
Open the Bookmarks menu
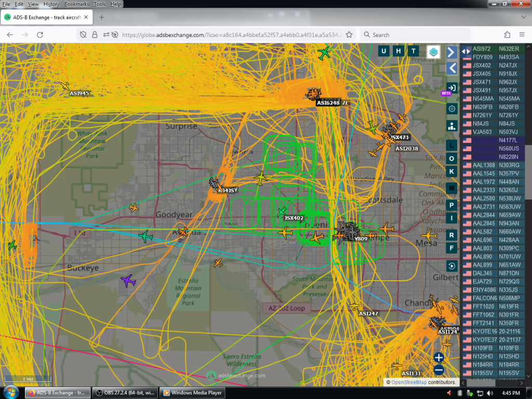point(76,4)
